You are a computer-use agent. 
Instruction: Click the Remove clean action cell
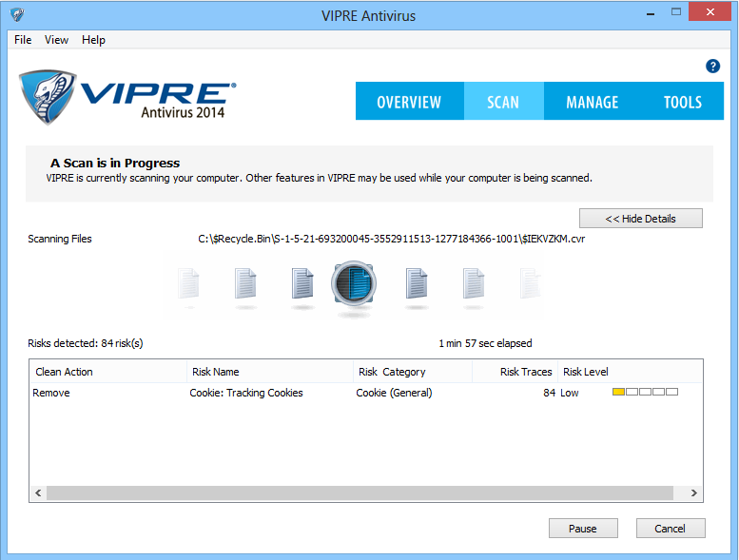pyautogui.click(x=51, y=393)
